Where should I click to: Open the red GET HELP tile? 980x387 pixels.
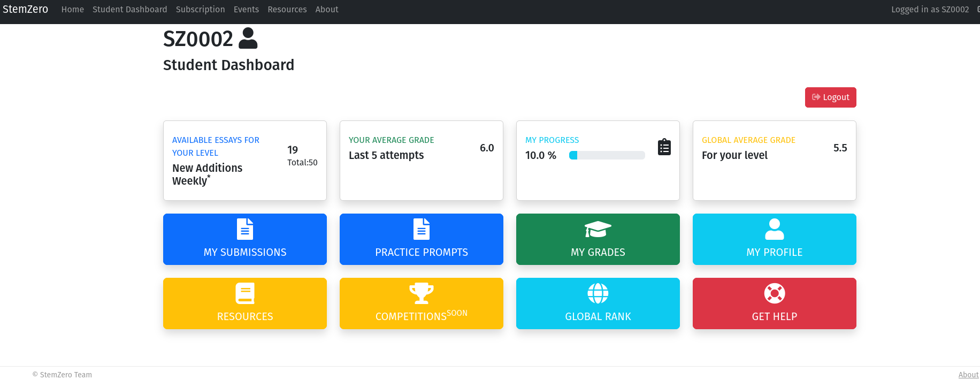tap(775, 303)
